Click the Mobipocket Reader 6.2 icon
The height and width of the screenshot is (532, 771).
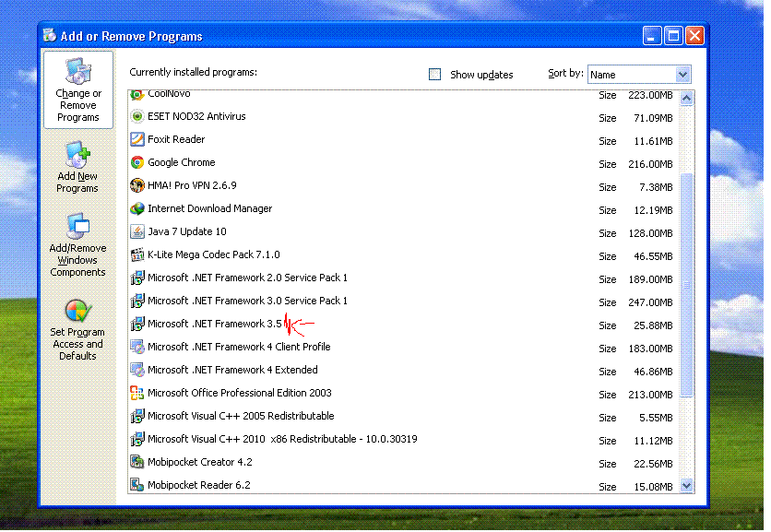tap(137, 485)
